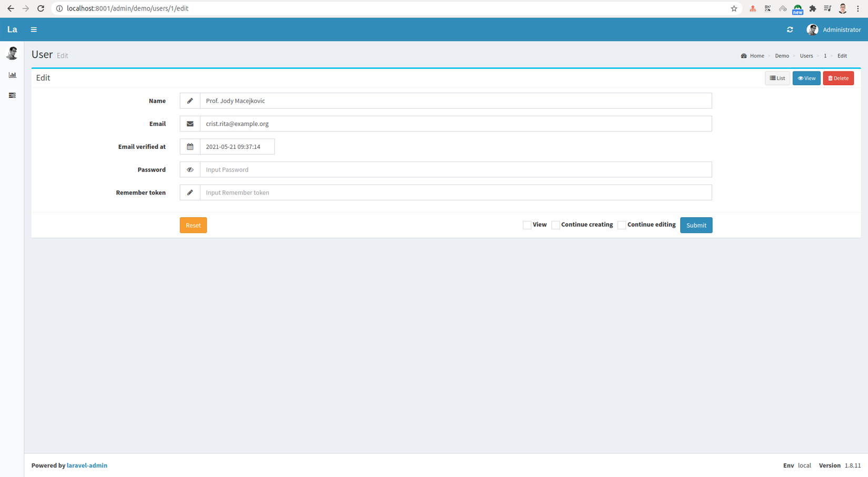Open the browser extensions puzzle icon
The image size is (868, 477).
point(813,8)
